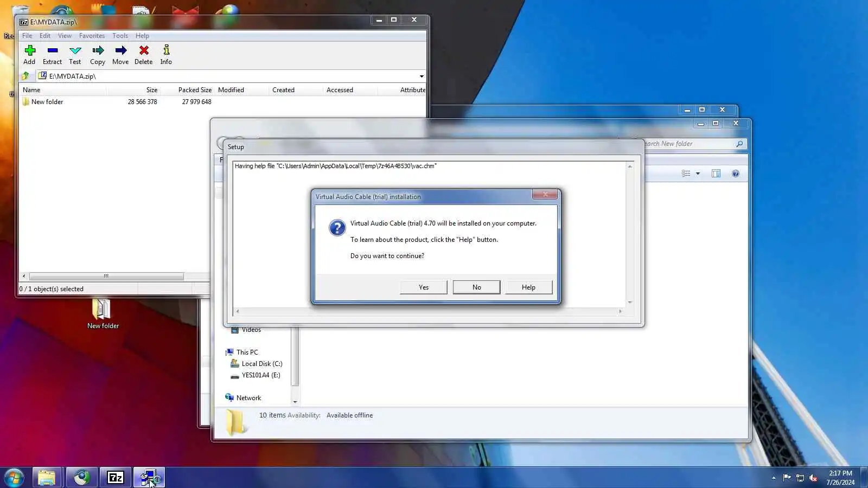Click the red Delete icon in 7-Zip
This screenshot has width=868, height=488.
(144, 55)
